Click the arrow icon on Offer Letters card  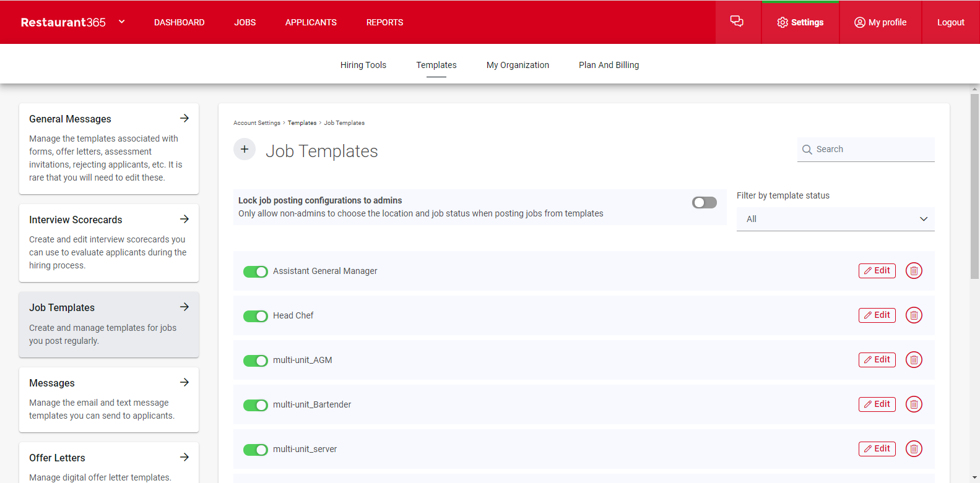pos(184,457)
